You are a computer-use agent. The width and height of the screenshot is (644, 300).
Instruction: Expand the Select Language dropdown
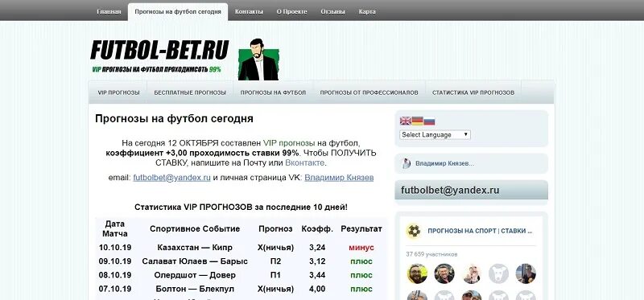(435, 134)
